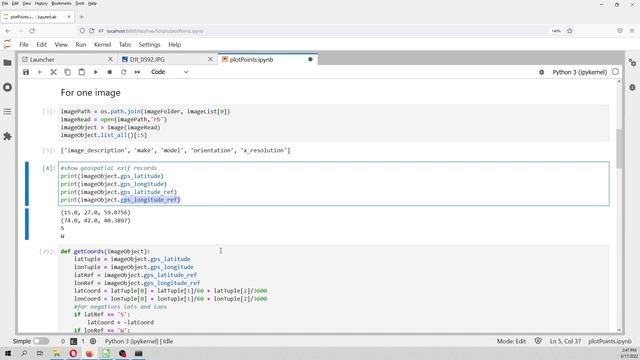The image size is (640, 360).
Task: Click the 140% zoom level indicator
Action: point(556,31)
